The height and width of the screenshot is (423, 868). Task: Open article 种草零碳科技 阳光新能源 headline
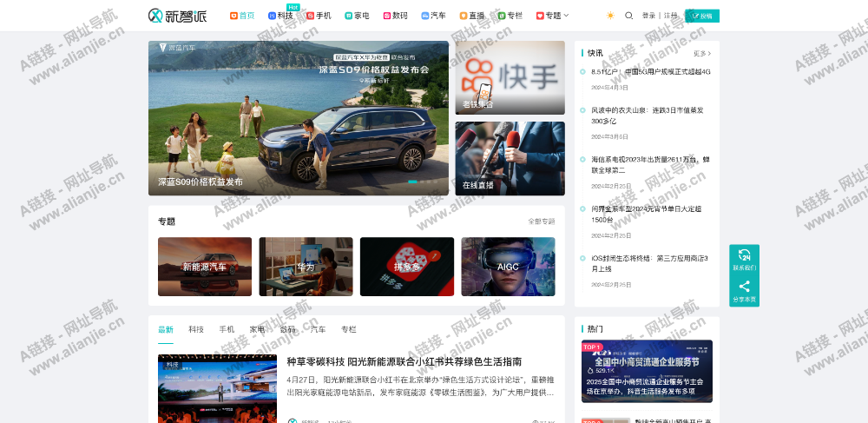[404, 361]
